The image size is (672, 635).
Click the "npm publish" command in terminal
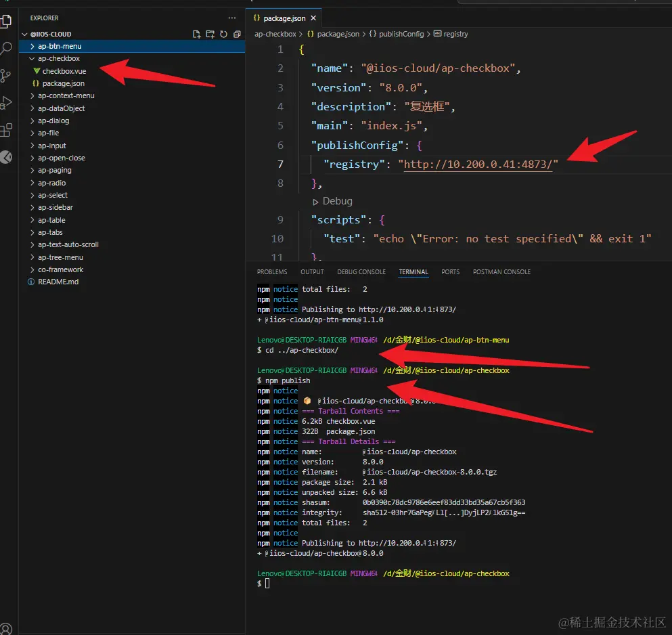click(288, 380)
